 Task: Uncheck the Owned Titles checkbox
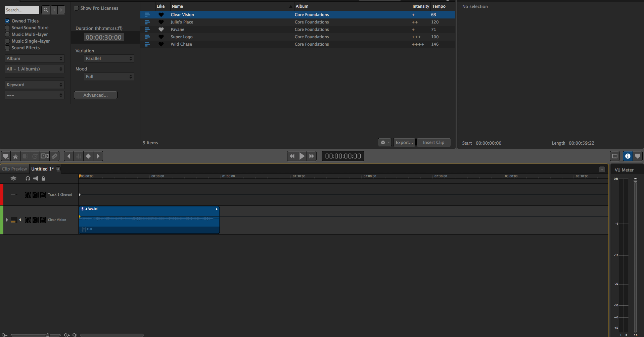[7, 21]
